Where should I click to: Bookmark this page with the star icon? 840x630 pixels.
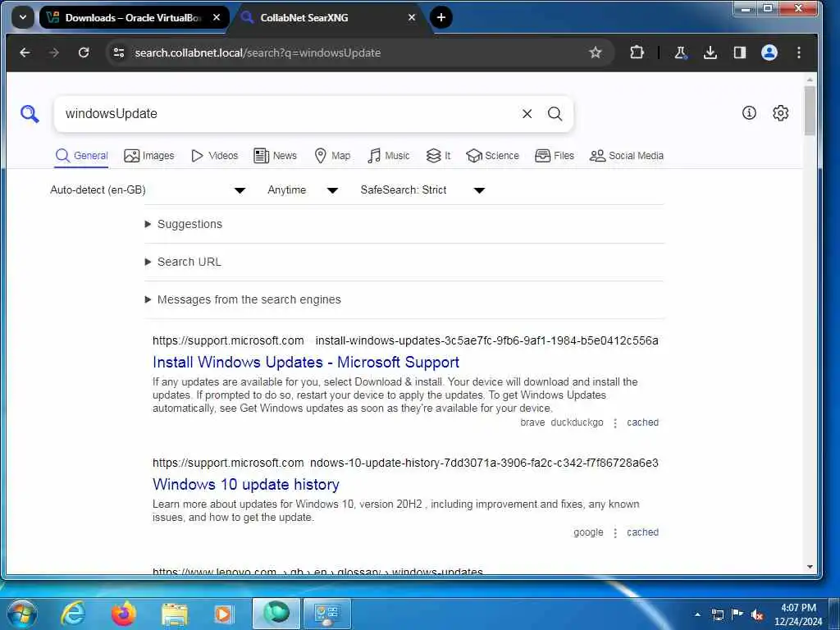click(x=596, y=52)
